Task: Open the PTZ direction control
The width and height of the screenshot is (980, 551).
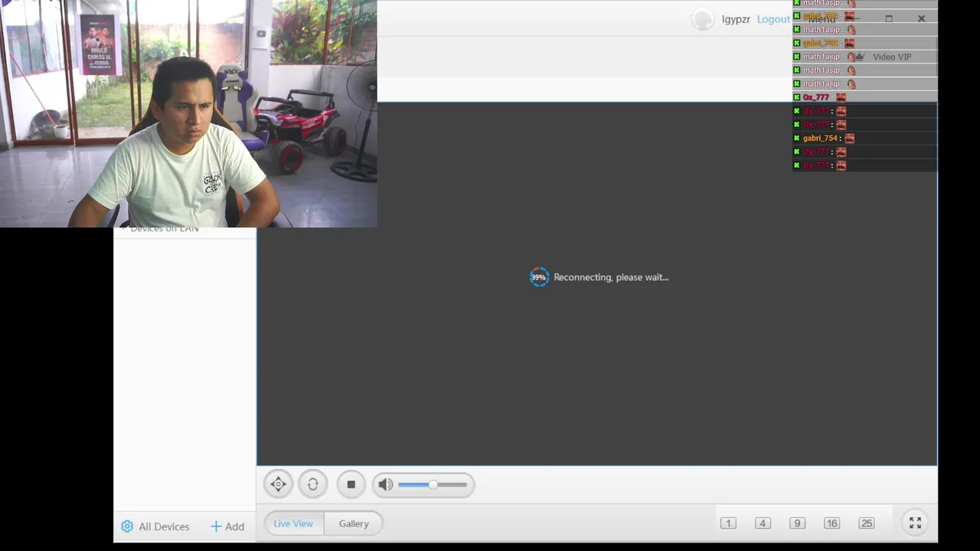Action: (279, 484)
